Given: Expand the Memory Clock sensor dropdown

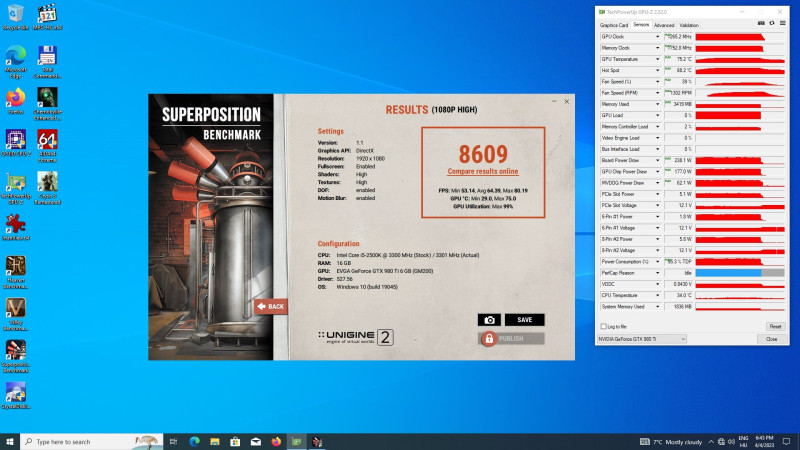Looking at the screenshot, I should 657,48.
